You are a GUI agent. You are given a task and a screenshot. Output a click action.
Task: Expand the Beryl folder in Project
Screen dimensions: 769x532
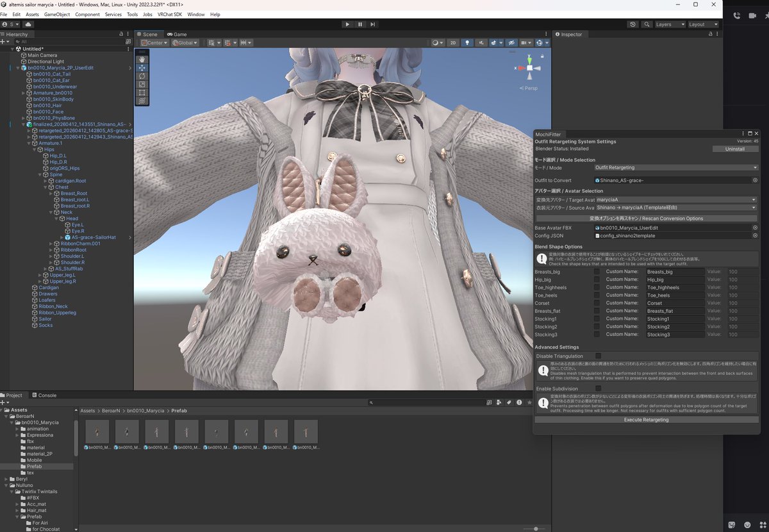point(6,479)
